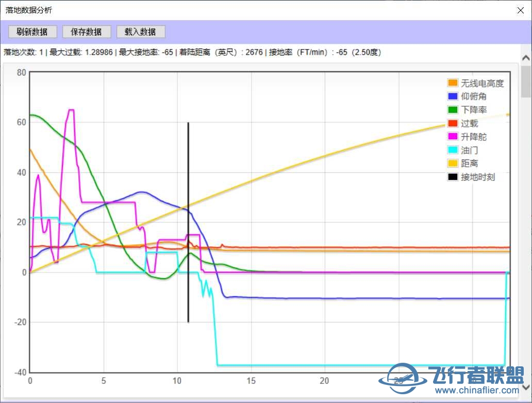Click the 接地时刻 legend label
532x403 pixels.
click(x=478, y=177)
